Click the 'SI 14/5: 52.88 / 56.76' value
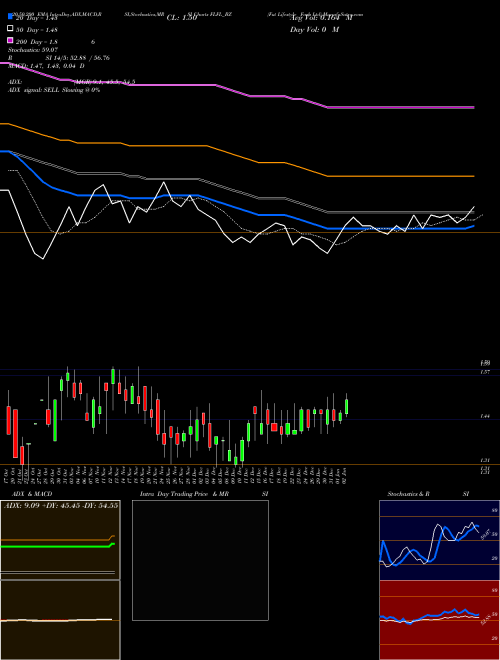The height and width of the screenshot is (660, 500). tap(78, 58)
